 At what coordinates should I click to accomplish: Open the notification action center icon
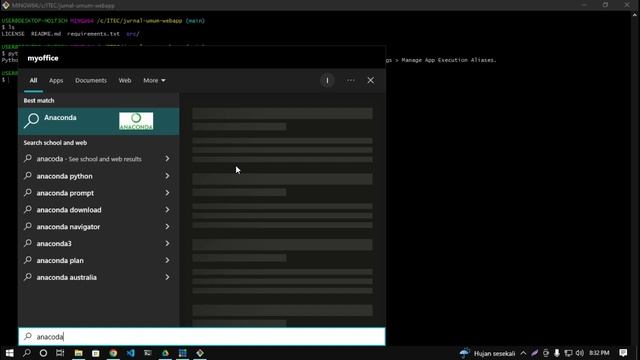click(x=623, y=353)
